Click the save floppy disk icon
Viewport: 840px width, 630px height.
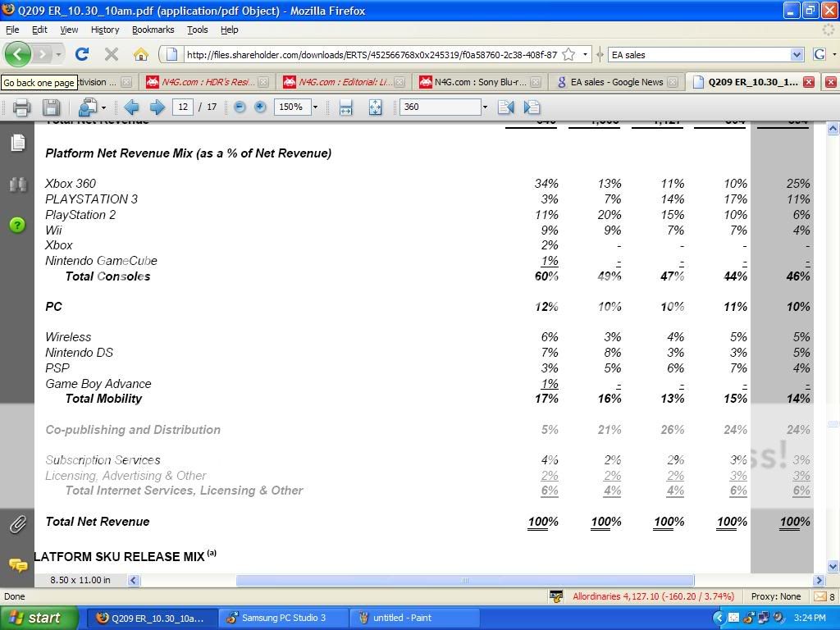[x=51, y=107]
